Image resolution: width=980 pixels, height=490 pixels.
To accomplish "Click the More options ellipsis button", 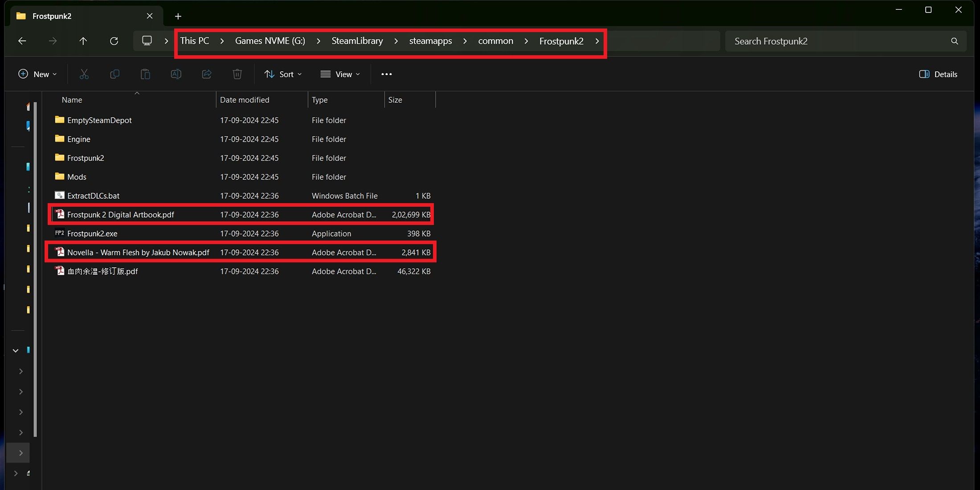I will pos(386,74).
